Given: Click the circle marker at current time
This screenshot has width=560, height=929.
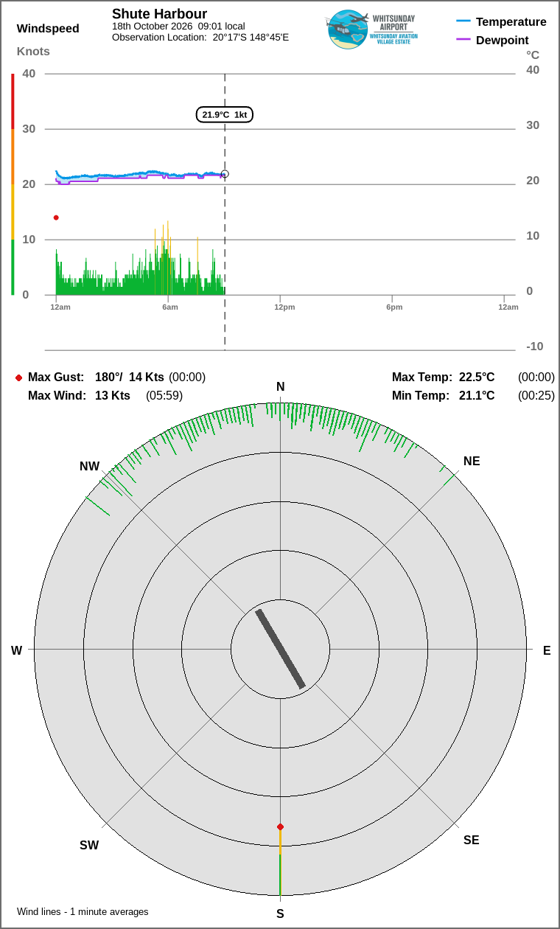Looking at the screenshot, I should [225, 174].
